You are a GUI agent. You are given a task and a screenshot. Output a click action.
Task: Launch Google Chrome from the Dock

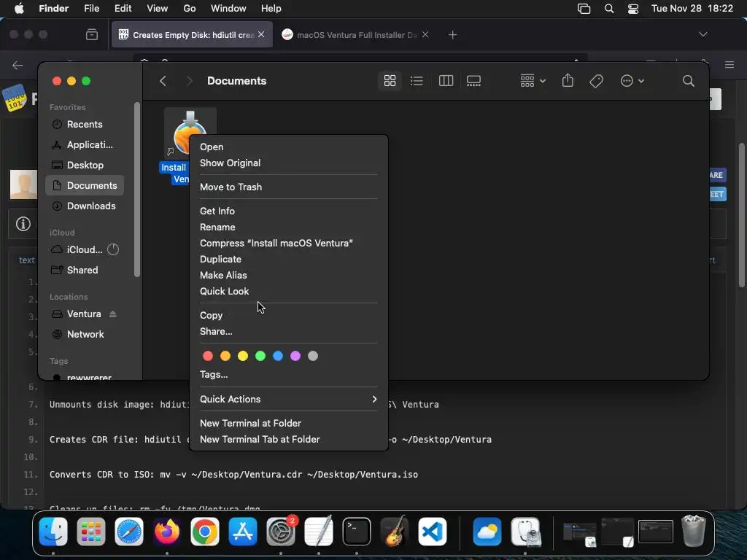[205, 532]
